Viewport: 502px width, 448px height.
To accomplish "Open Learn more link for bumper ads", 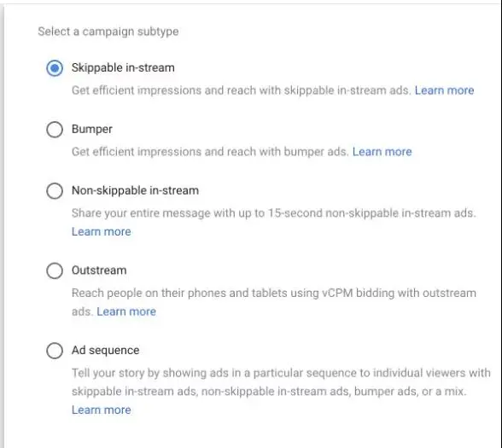I will pyautogui.click(x=382, y=152).
